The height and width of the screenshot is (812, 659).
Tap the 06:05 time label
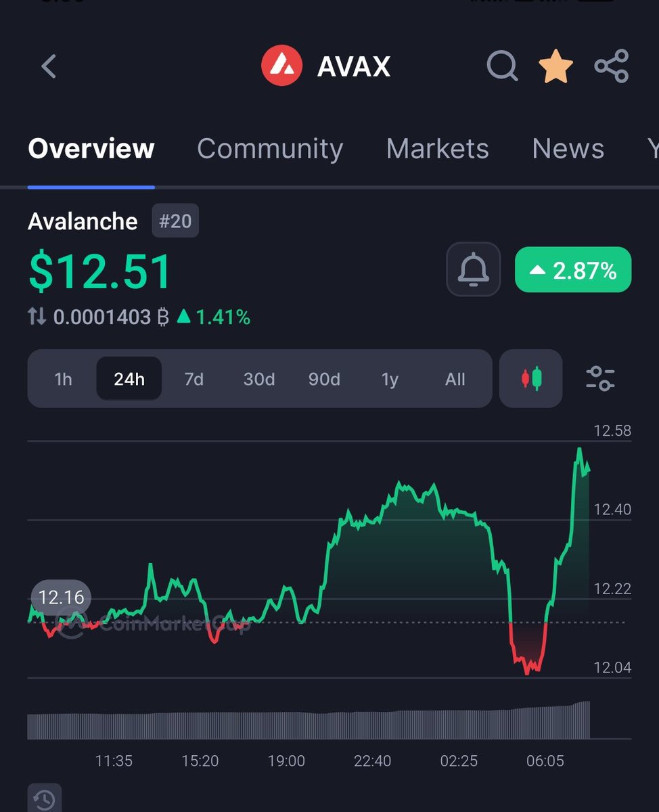pyautogui.click(x=545, y=761)
